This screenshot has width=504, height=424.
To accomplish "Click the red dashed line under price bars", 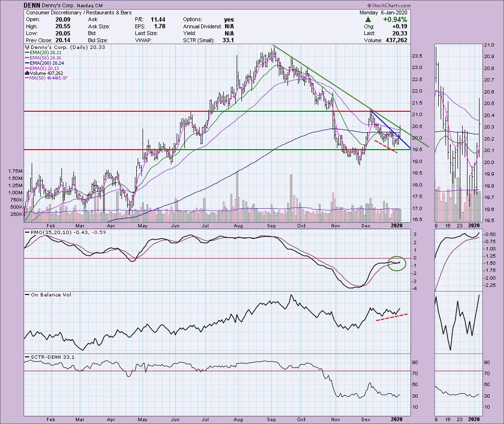I will click(x=386, y=146).
